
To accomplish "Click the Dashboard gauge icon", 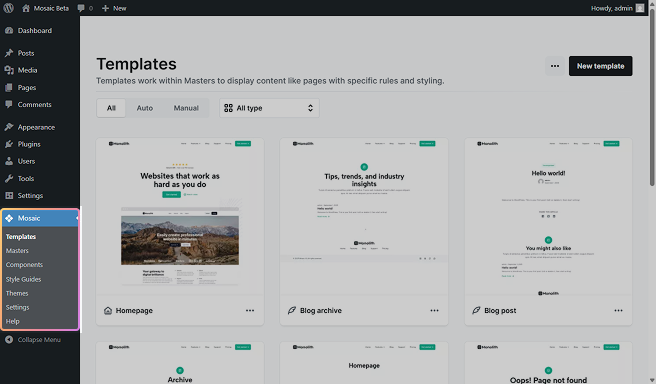I will (x=9, y=31).
